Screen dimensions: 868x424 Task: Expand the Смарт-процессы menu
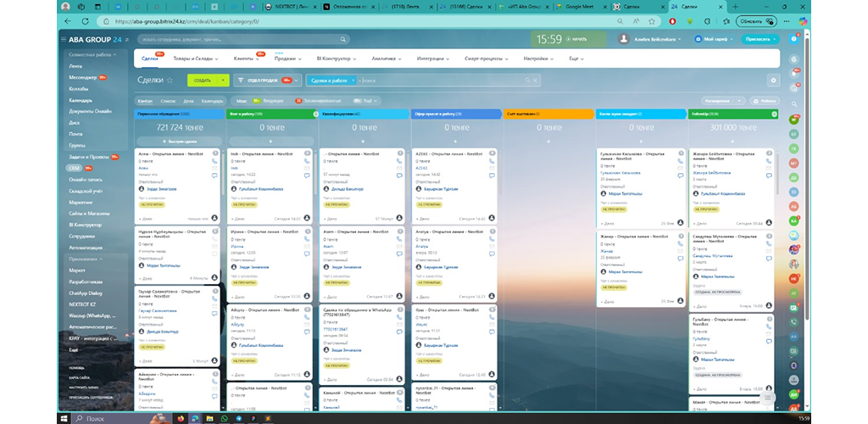[x=486, y=59]
